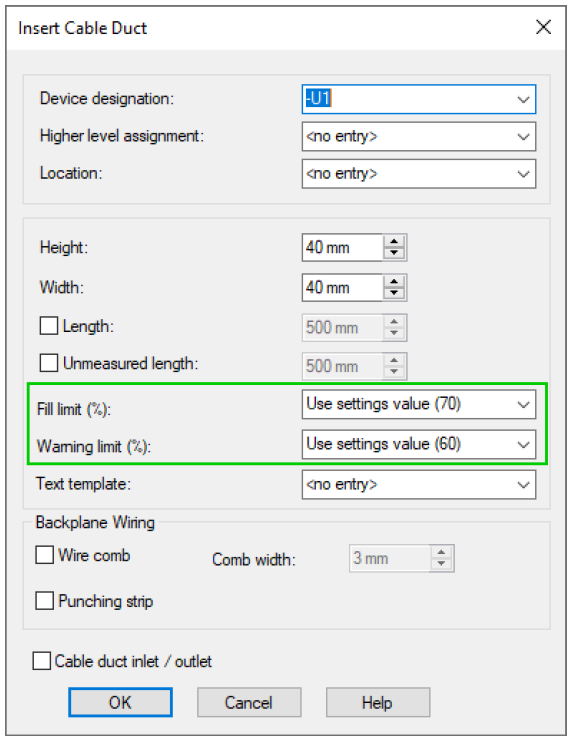
Task: Open the Fill limit (%) dropdown
Action: [523, 405]
